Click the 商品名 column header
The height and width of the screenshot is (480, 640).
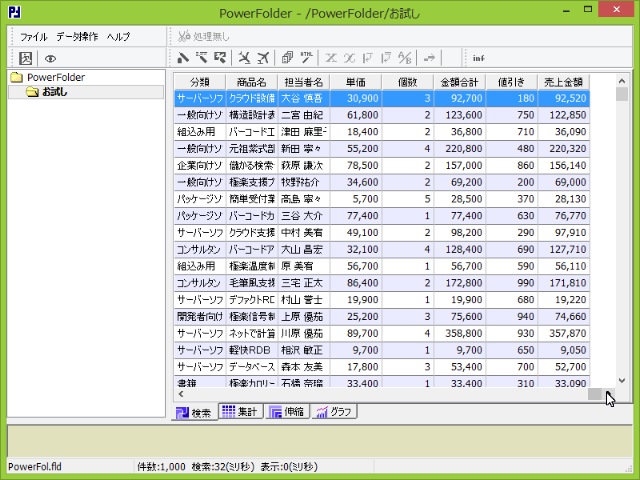pos(251,82)
